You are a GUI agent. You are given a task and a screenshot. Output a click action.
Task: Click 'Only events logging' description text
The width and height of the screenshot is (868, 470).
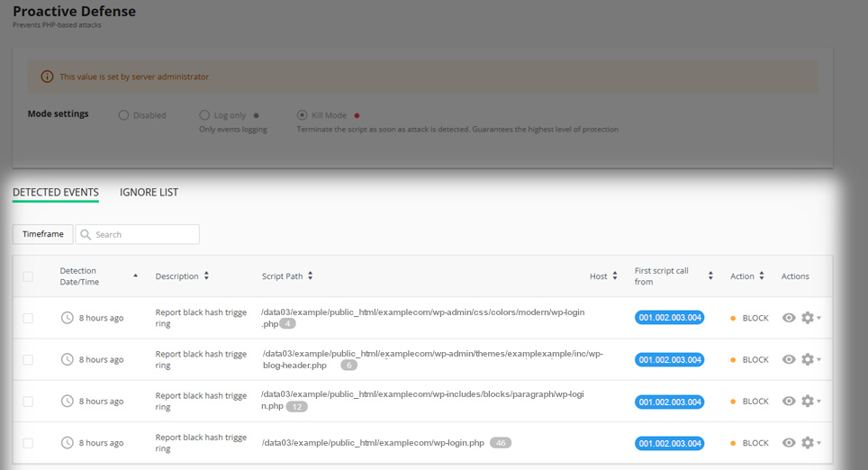[x=233, y=129]
